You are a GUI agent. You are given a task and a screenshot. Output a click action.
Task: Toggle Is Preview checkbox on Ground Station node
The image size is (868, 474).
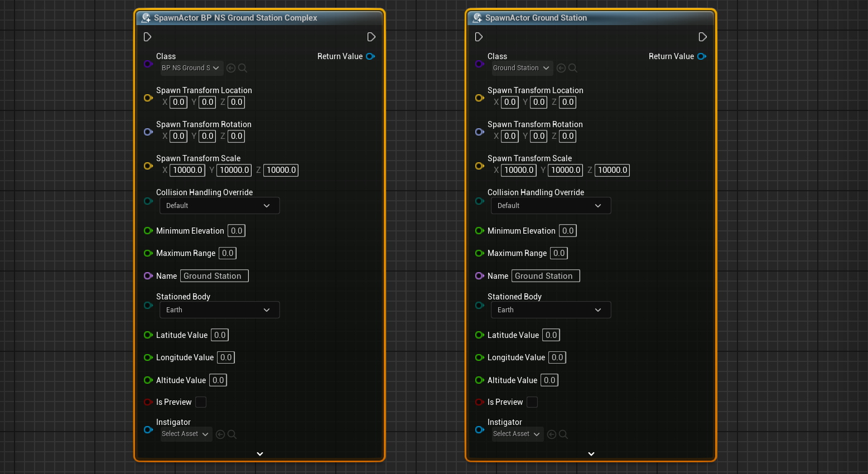pyautogui.click(x=532, y=402)
